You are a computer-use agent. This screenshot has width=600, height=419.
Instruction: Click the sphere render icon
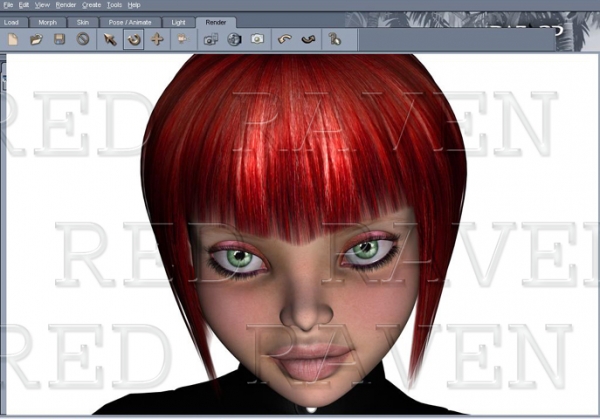point(234,39)
